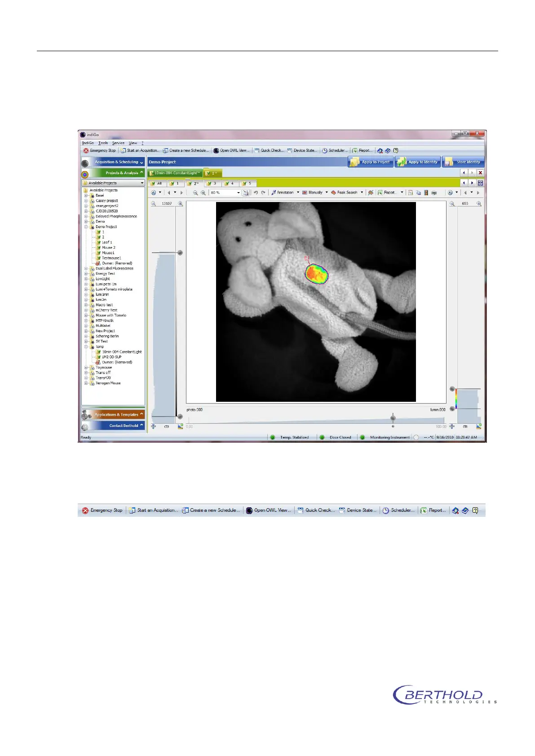The image size is (535, 756).
Task: Open the Tools menu
Action: tap(103, 143)
